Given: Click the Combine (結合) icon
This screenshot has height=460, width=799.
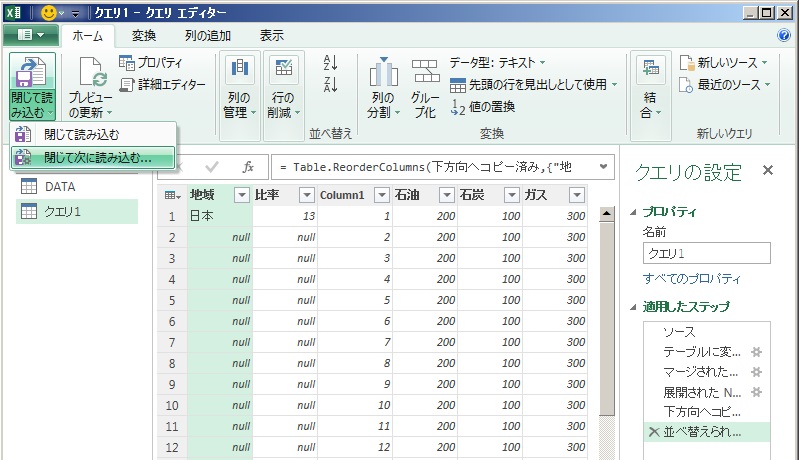Looking at the screenshot, I should pyautogui.click(x=650, y=69).
